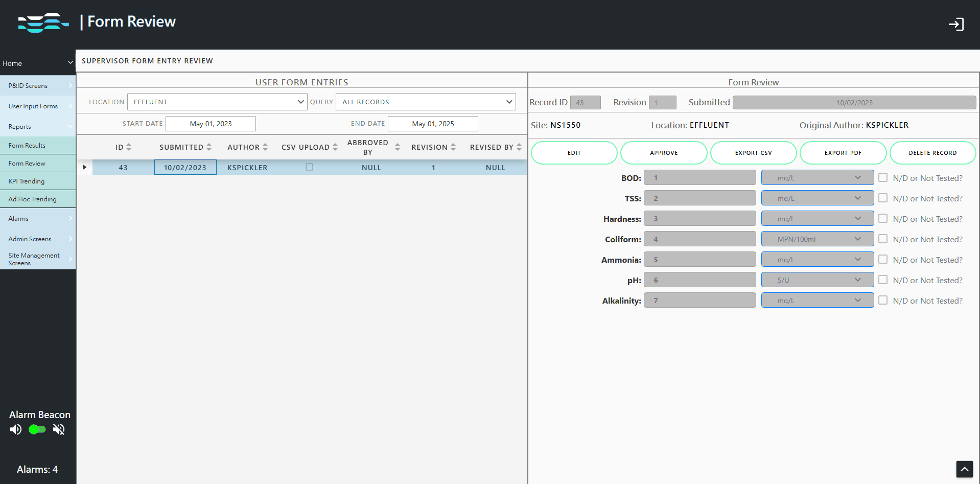This screenshot has width=980, height=484.
Task: Click the row indicator arrow for record 43
Action: (85, 167)
